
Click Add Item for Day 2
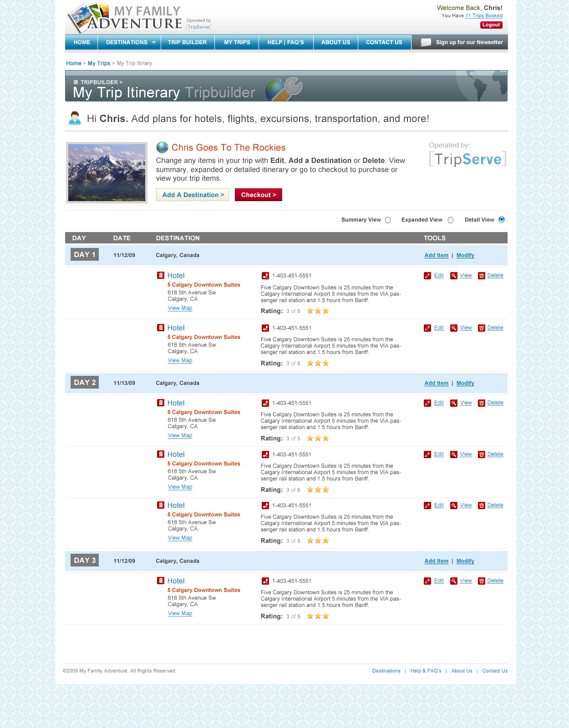click(x=437, y=384)
